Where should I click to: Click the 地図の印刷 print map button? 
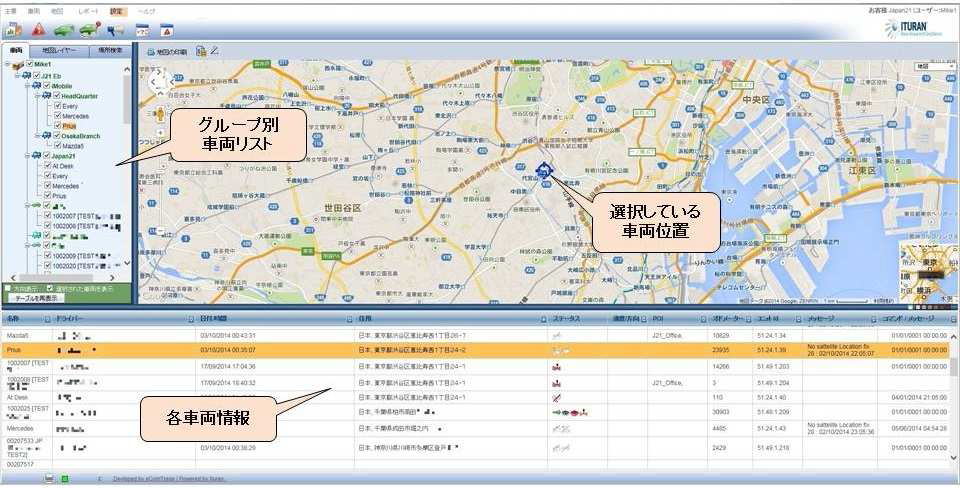tap(167, 51)
